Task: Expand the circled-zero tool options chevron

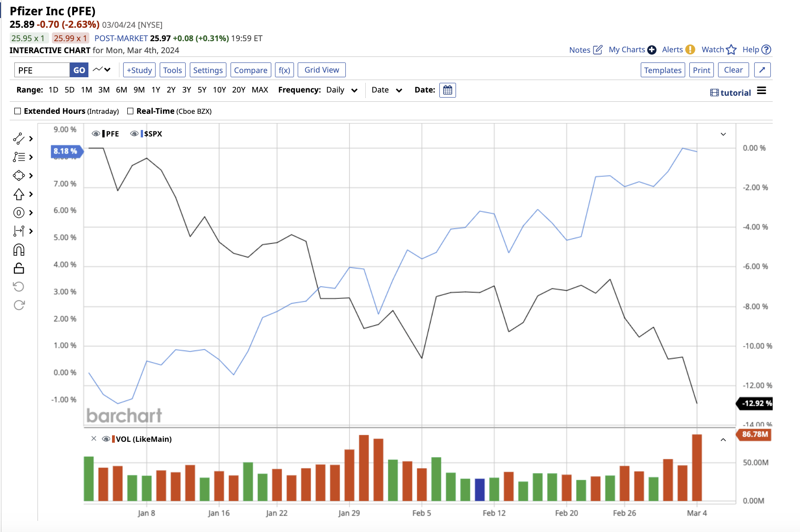Action: pos(31,213)
